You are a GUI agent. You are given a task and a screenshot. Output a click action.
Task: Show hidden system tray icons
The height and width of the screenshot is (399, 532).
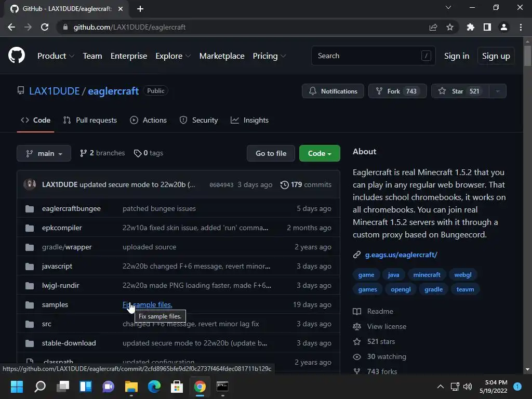click(x=441, y=387)
